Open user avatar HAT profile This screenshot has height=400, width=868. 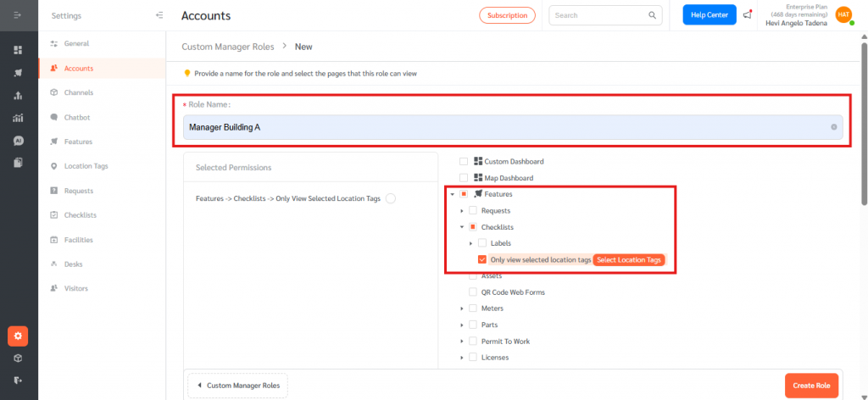[x=843, y=14]
